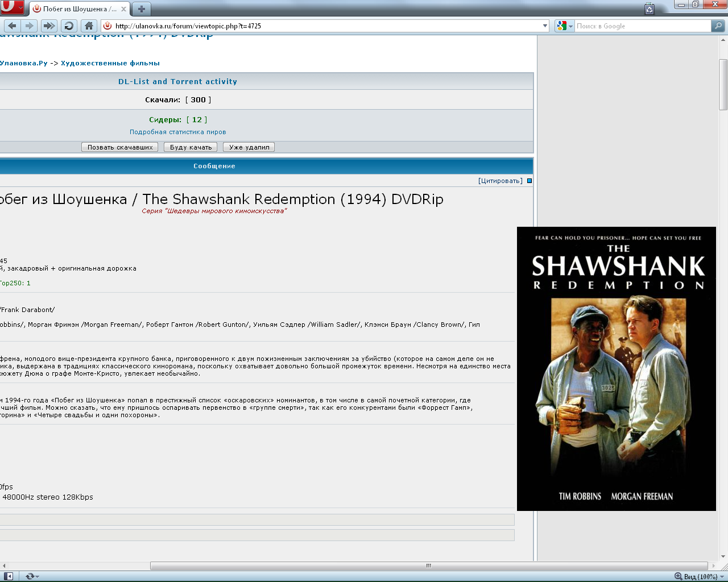
Task: Click the film title heading with DVDRip
Action: click(222, 199)
